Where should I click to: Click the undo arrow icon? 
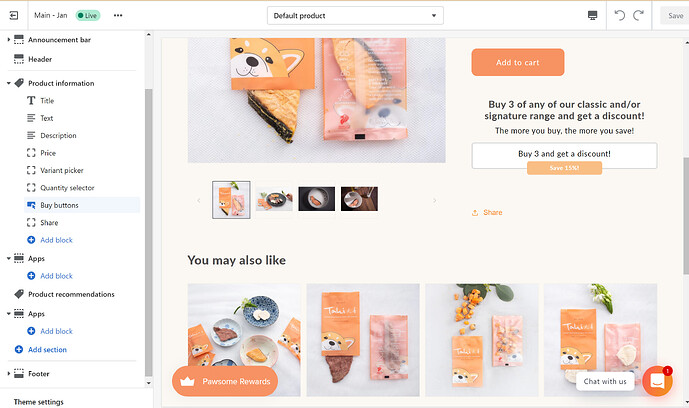pyautogui.click(x=620, y=15)
